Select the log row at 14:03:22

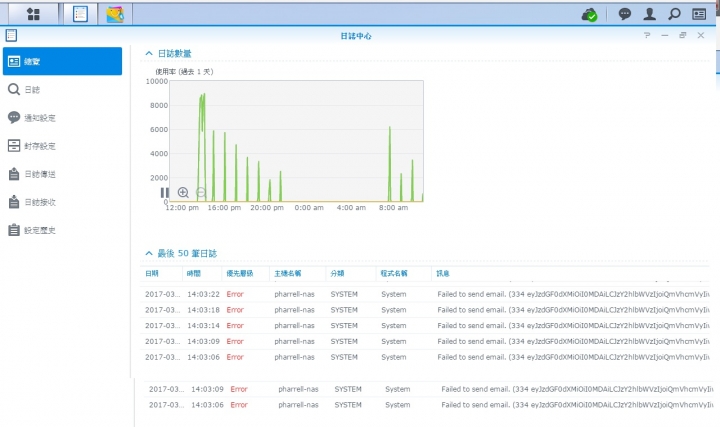425,294
